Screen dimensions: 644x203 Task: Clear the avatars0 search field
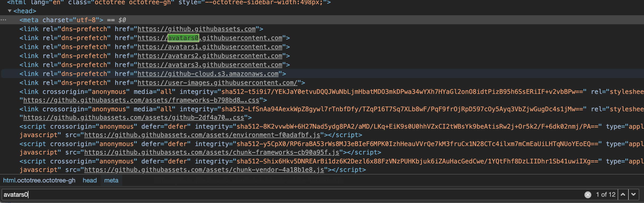(588, 195)
